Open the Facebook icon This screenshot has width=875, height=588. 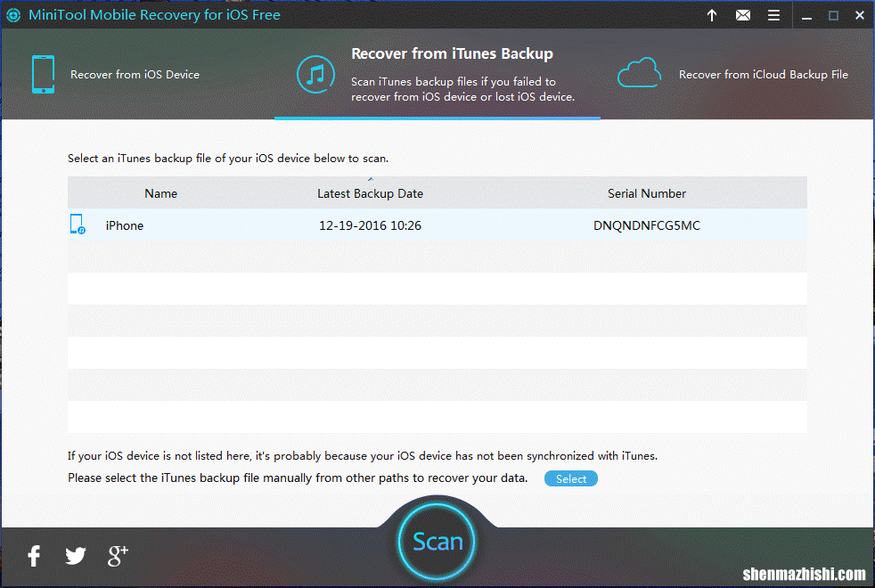pyautogui.click(x=34, y=556)
